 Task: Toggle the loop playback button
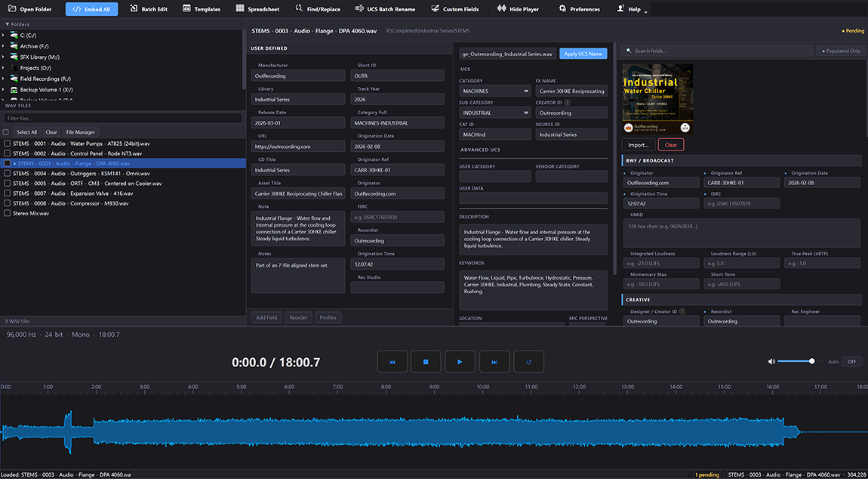point(528,361)
